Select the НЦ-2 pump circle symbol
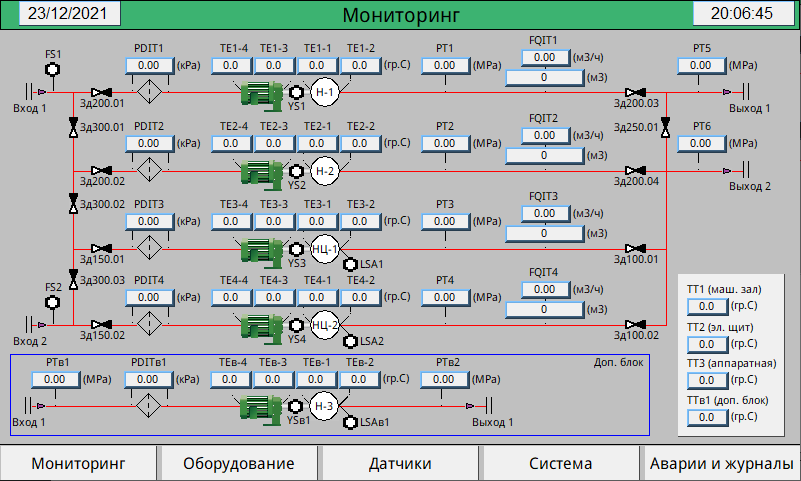Viewport: 801px width, 481px height. (x=324, y=325)
